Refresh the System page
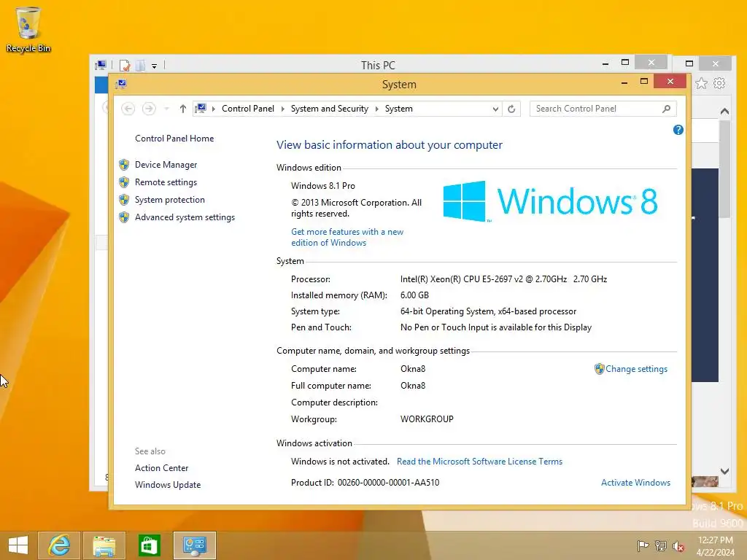This screenshot has height=560, width=747. click(x=511, y=109)
